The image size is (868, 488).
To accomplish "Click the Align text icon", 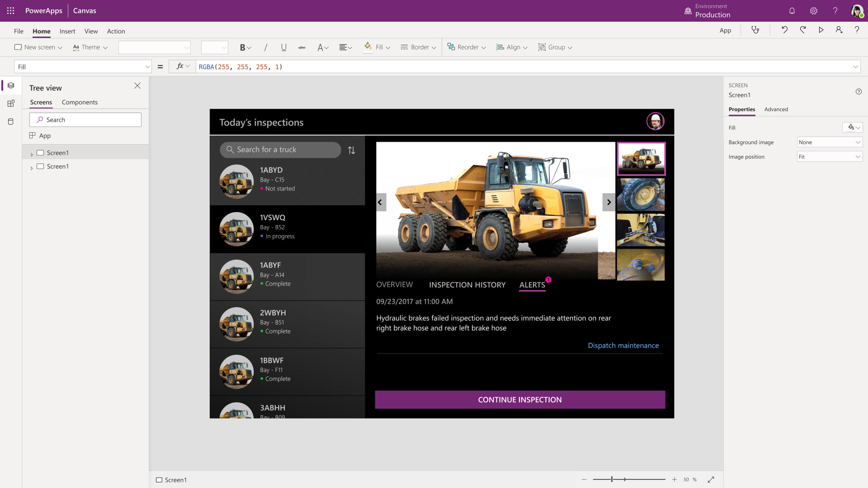I will point(347,47).
